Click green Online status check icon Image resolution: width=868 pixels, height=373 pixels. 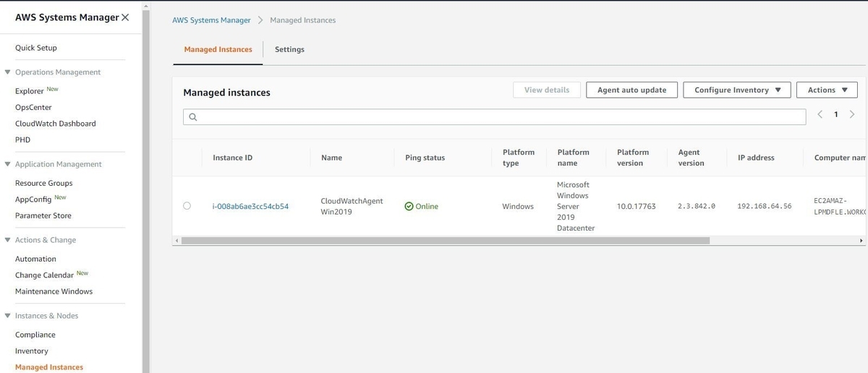(x=409, y=206)
